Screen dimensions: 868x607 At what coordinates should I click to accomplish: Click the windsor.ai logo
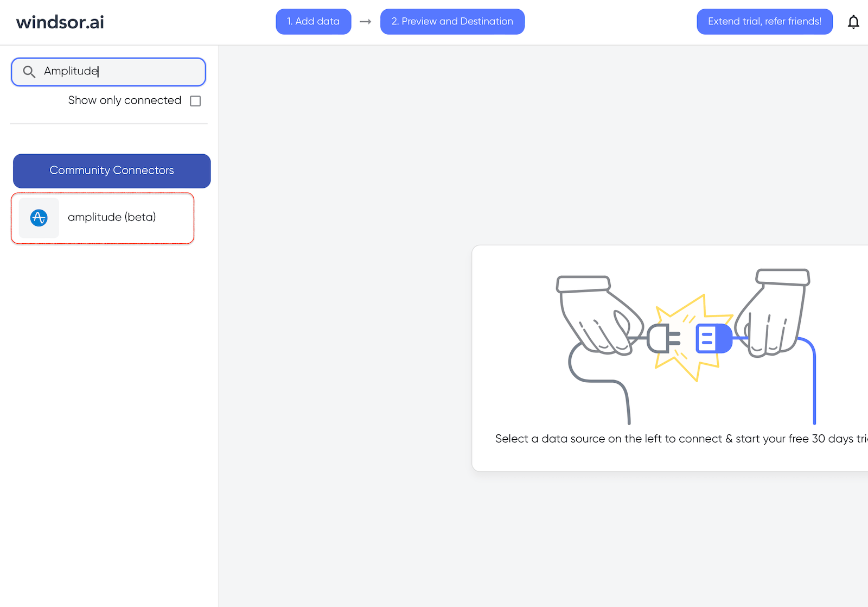[60, 22]
